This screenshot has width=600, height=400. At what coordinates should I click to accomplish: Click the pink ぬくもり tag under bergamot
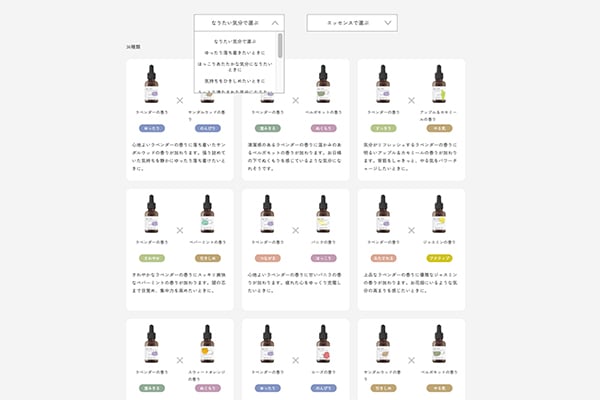[x=323, y=128]
